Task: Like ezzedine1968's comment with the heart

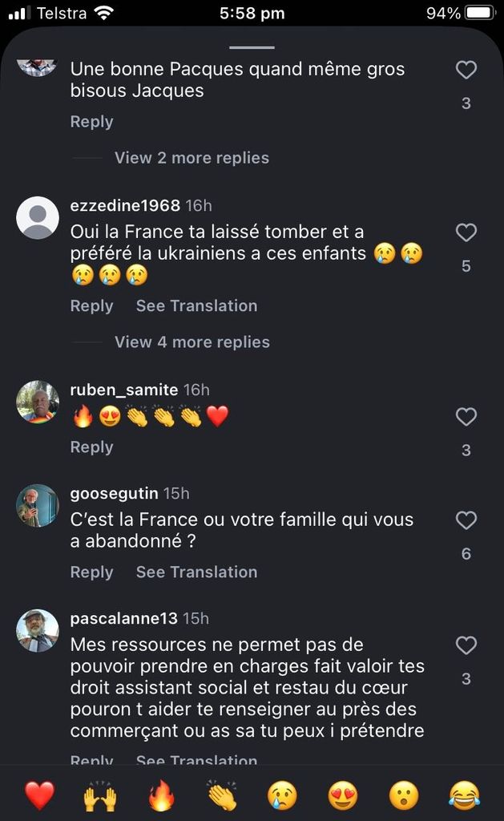Action: pyautogui.click(x=466, y=233)
